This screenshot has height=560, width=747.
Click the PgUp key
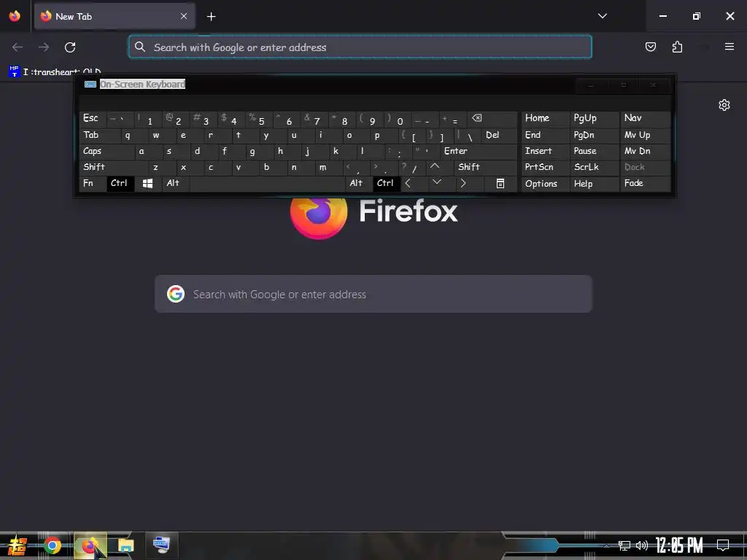point(594,119)
